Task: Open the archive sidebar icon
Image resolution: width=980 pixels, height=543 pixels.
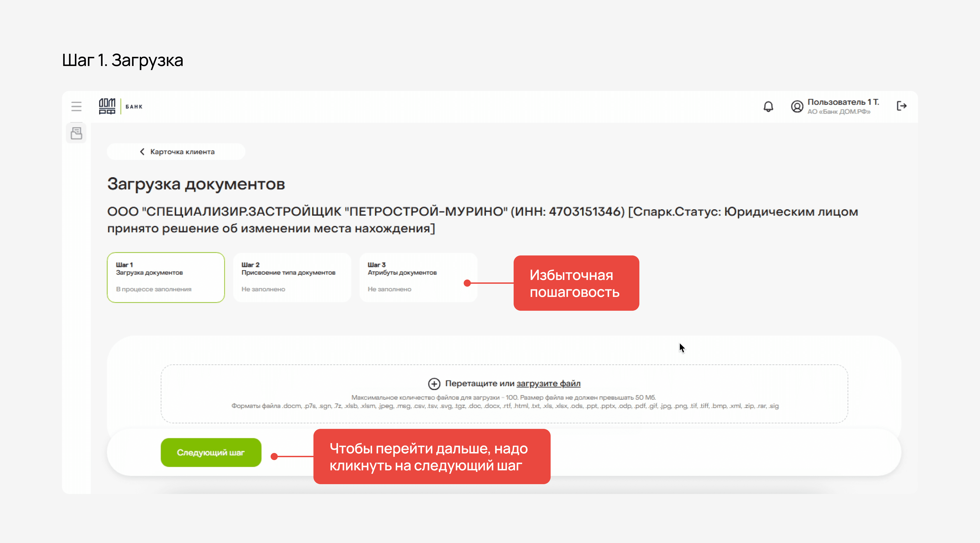Action: 76,133
